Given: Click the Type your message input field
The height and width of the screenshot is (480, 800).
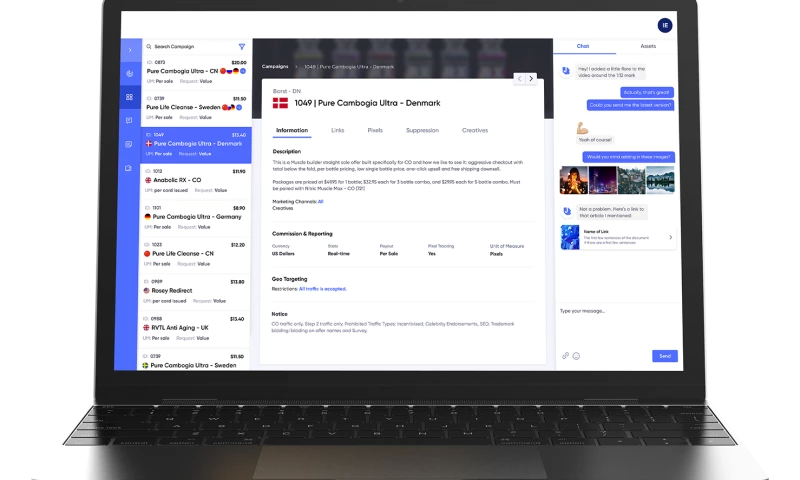Looking at the screenshot, I should (x=615, y=310).
